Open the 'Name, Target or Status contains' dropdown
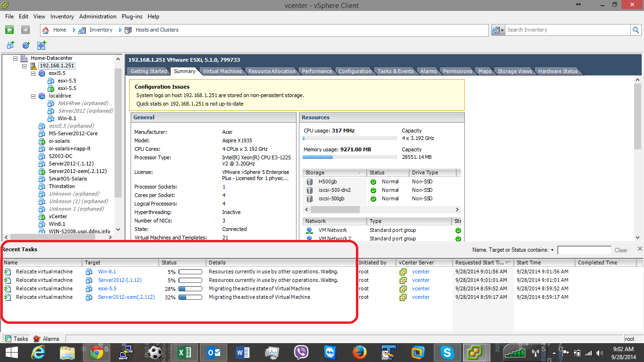Screen dimensions: 644x362 pyautogui.click(x=552, y=250)
